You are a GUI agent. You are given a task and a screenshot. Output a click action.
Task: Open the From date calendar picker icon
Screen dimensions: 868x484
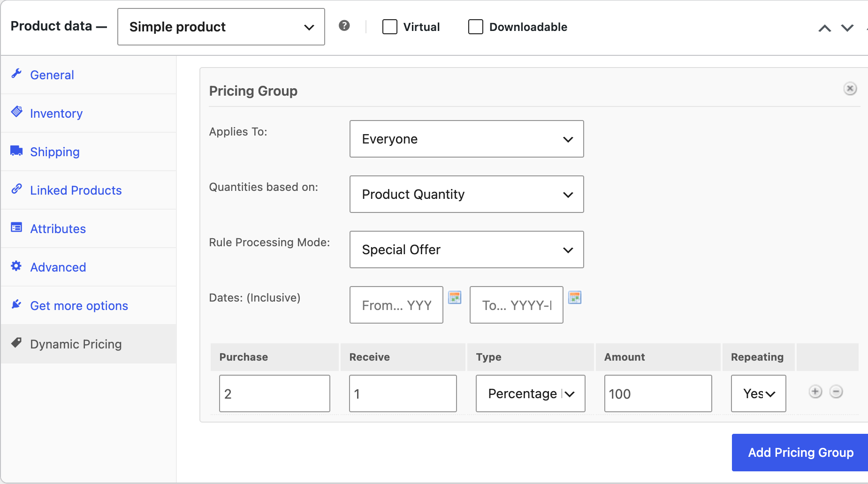[x=455, y=297]
